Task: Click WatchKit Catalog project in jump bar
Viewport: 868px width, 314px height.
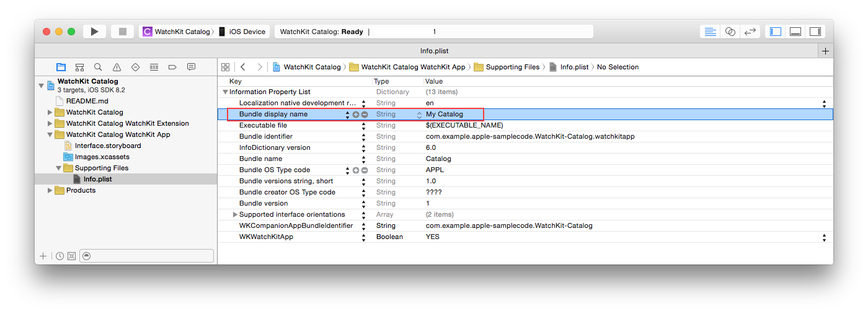Action: tap(307, 67)
